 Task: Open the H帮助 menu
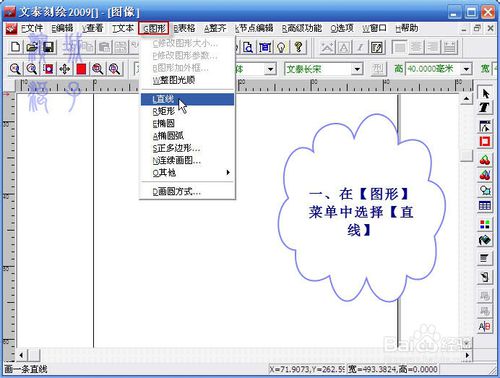click(407, 29)
